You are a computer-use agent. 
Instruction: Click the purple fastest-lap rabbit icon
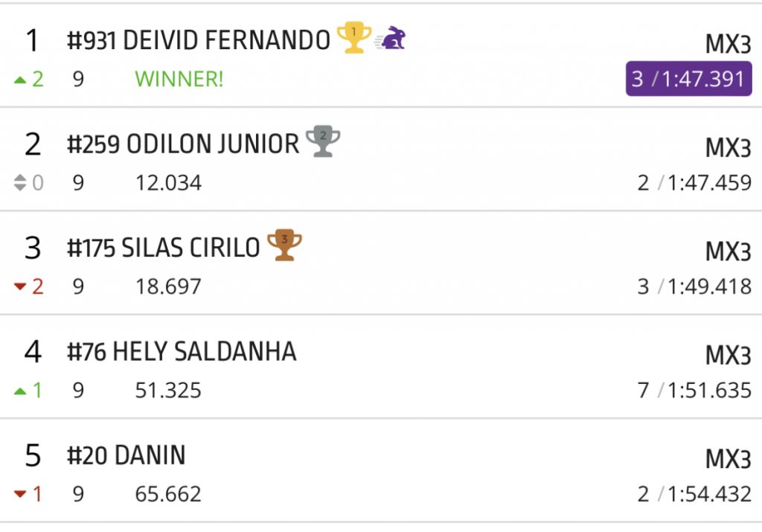pos(391,38)
